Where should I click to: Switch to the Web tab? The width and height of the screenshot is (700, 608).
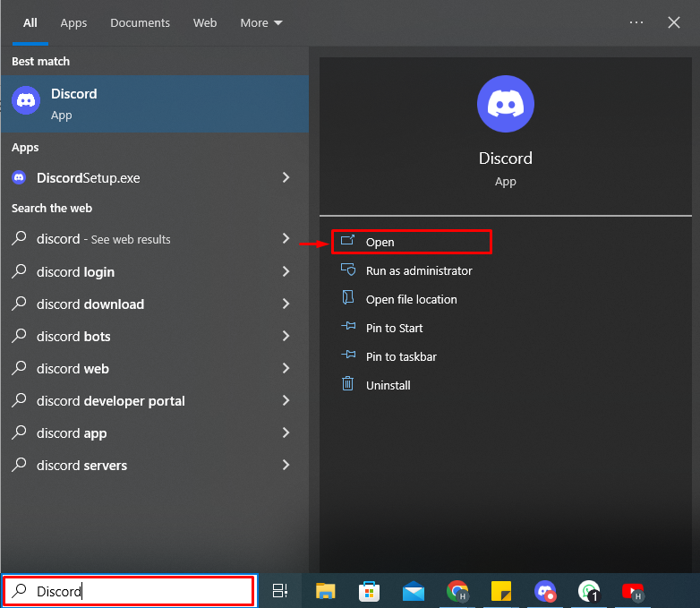[x=205, y=22]
